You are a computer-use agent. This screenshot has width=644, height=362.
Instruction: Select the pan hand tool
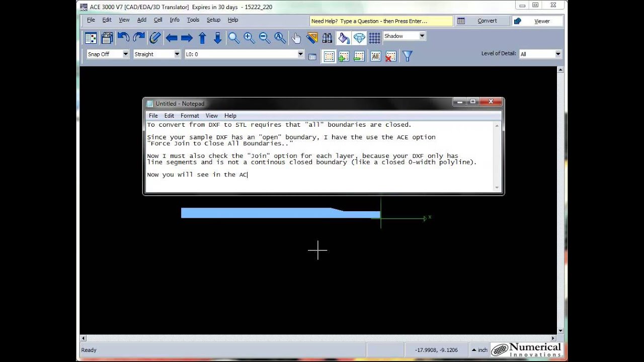pos(296,38)
